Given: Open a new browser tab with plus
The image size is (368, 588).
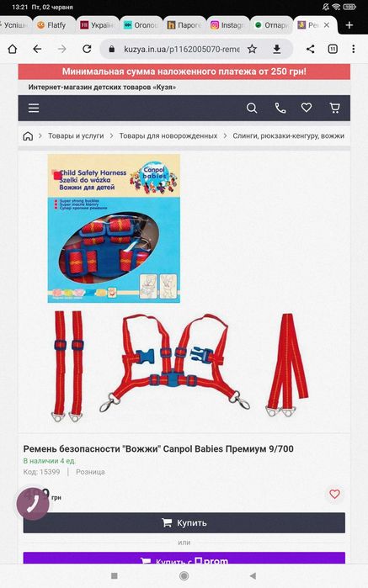Looking at the screenshot, I should pyautogui.click(x=349, y=25).
